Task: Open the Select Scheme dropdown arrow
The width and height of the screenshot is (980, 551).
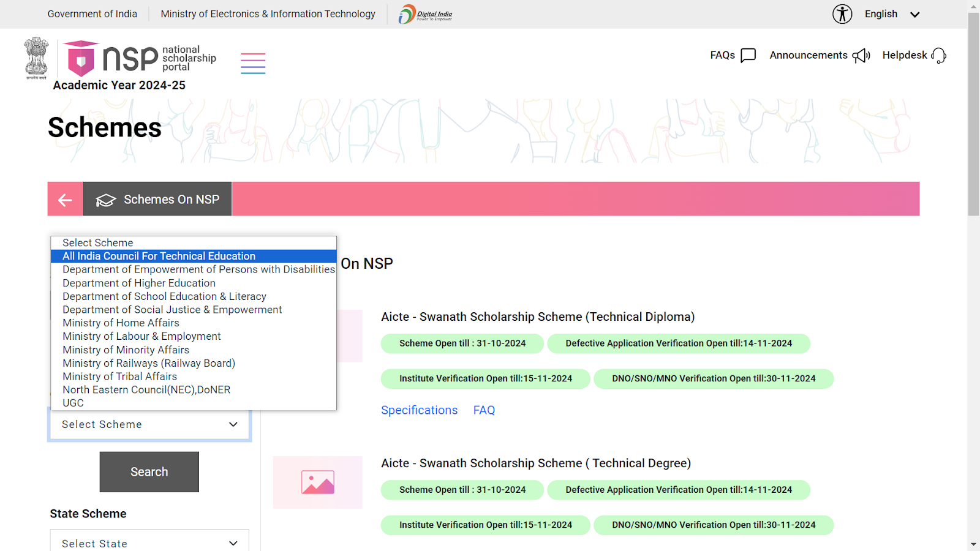Action: (x=233, y=424)
